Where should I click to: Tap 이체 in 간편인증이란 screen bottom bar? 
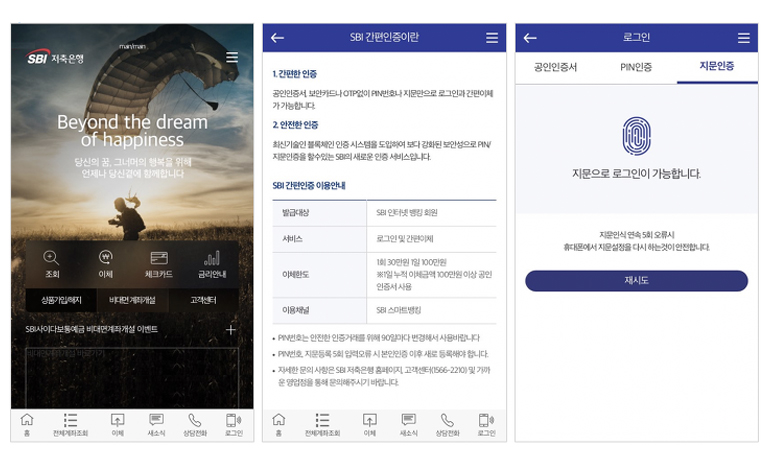tap(369, 425)
